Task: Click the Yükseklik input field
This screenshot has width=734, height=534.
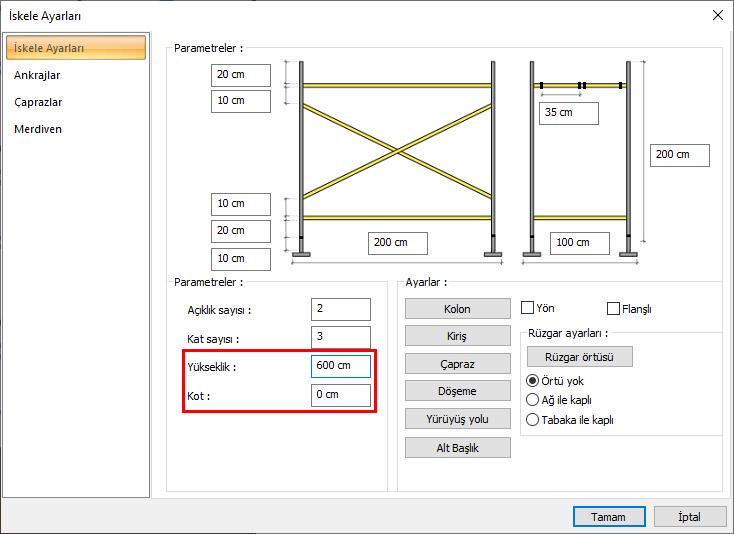Action: tap(340, 366)
